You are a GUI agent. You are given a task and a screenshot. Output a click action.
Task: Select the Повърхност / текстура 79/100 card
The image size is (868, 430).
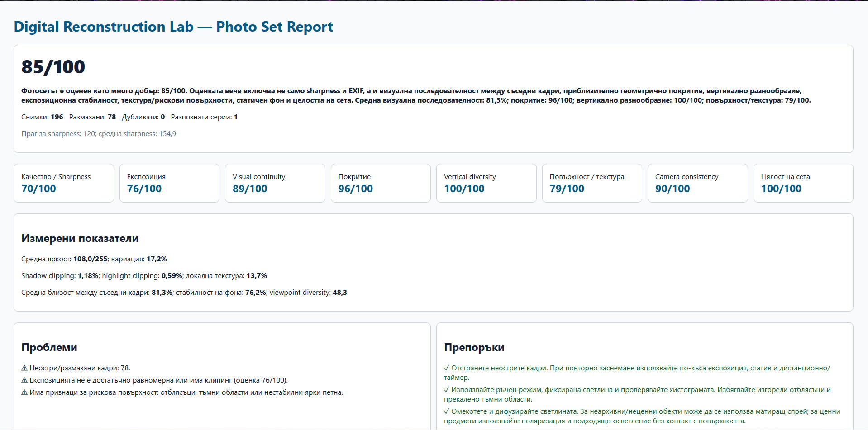592,183
